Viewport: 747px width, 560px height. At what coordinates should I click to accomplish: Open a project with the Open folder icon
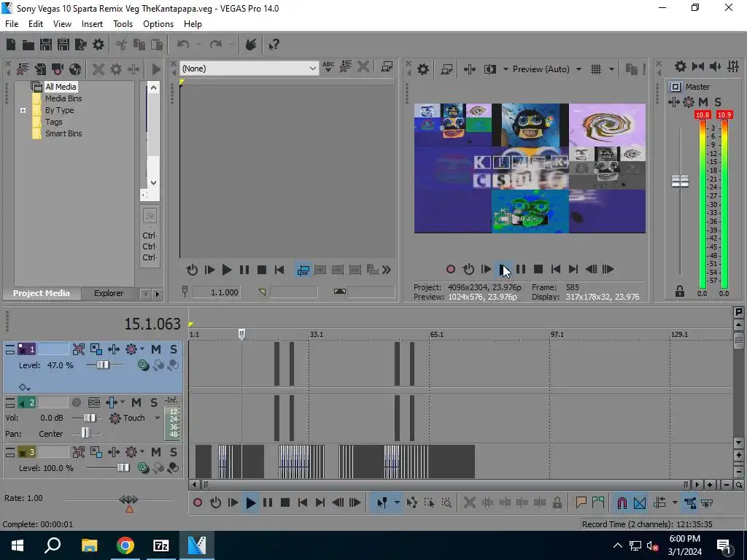click(28, 44)
